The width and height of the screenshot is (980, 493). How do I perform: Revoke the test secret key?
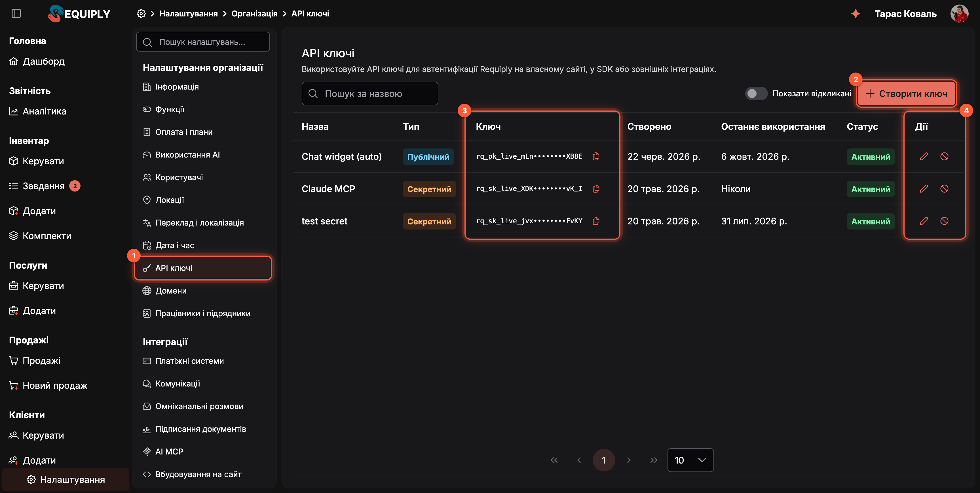[944, 221]
